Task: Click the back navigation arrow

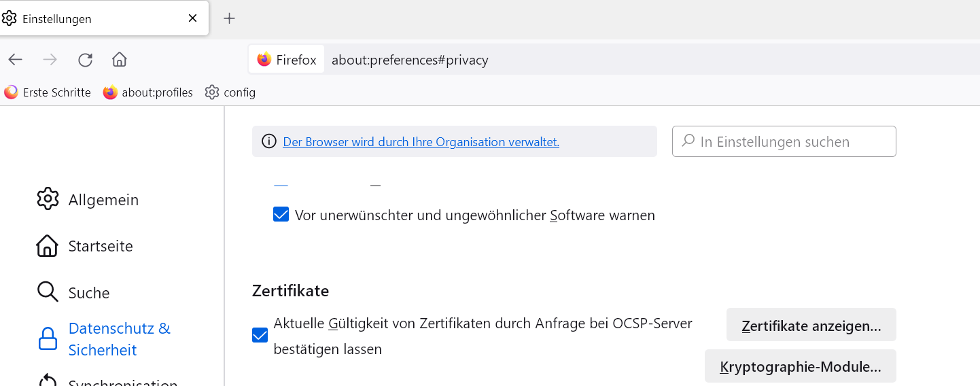Action: (x=16, y=60)
